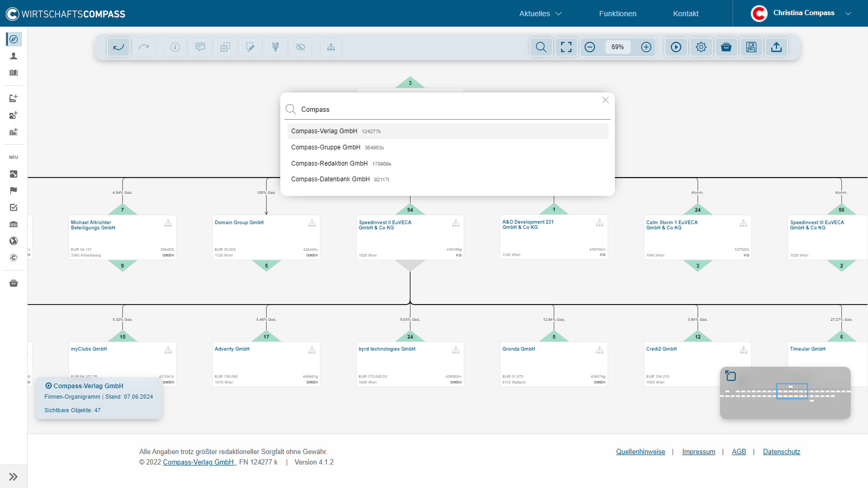Open the Domain Group GmbH card

(x=266, y=237)
